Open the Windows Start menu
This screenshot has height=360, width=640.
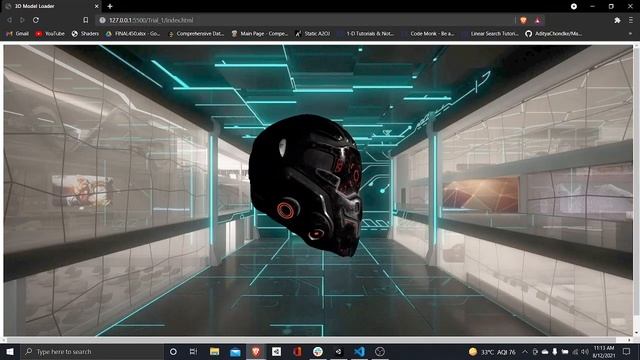10,351
